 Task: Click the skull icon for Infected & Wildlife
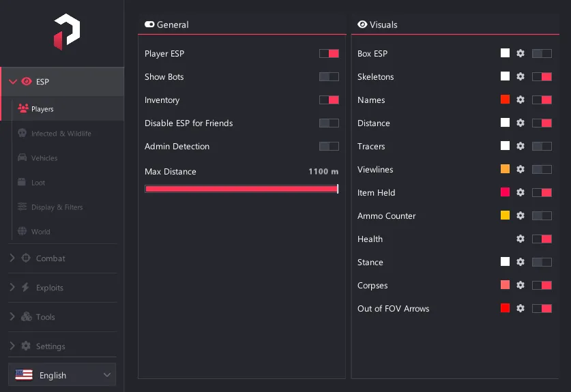23,133
